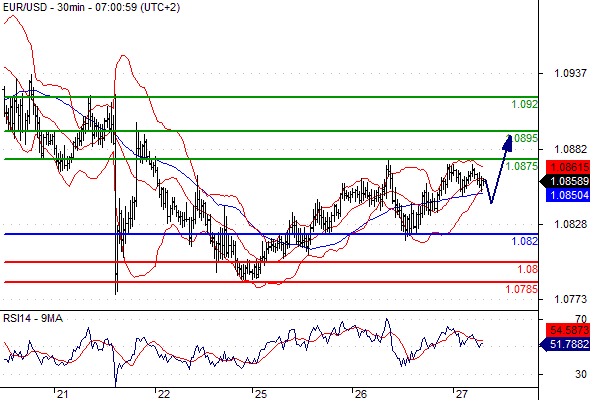590x400 pixels.
Task: Click the 1.0773 price axis value
Action: [x=570, y=299]
